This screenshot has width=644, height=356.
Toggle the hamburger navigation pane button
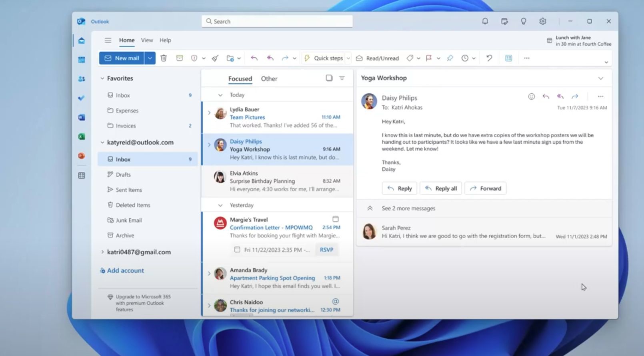pyautogui.click(x=108, y=40)
